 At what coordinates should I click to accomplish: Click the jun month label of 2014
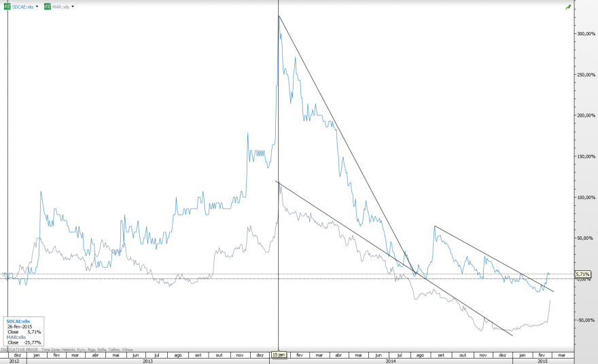[379, 355]
